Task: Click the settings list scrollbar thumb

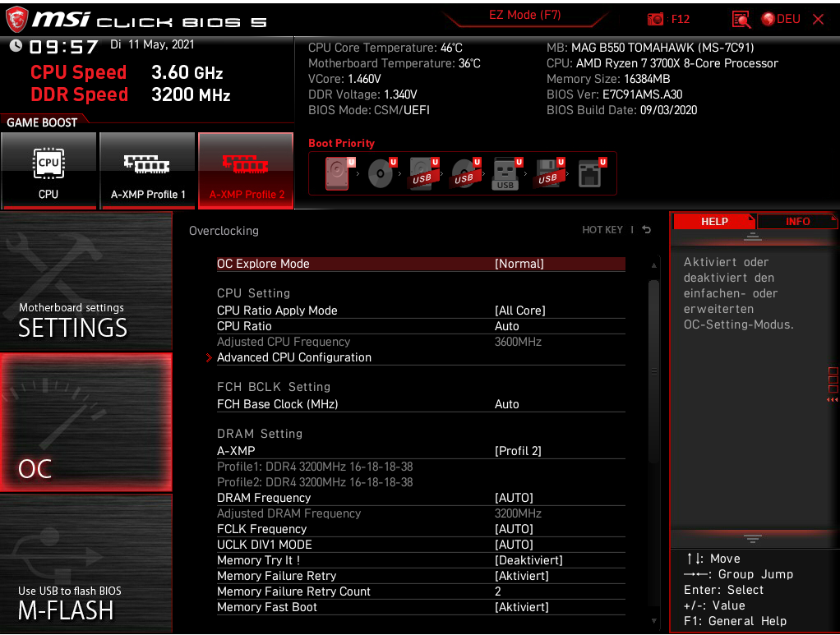Action: pos(653,371)
